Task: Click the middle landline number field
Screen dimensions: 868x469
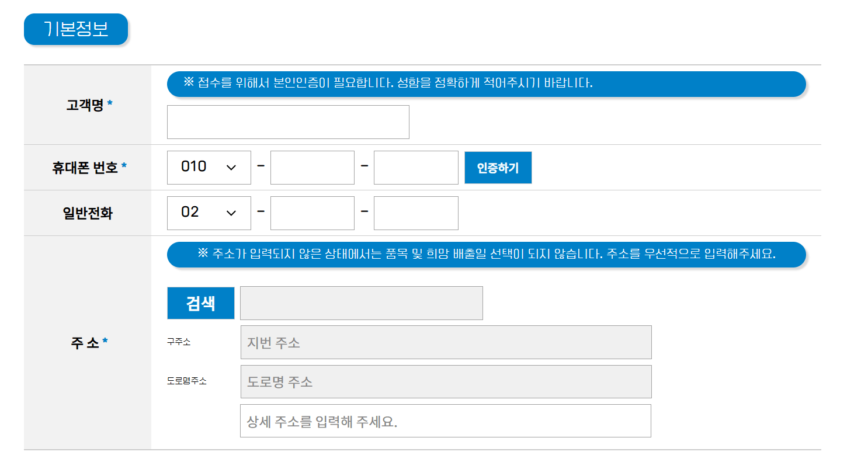Action: click(x=312, y=213)
